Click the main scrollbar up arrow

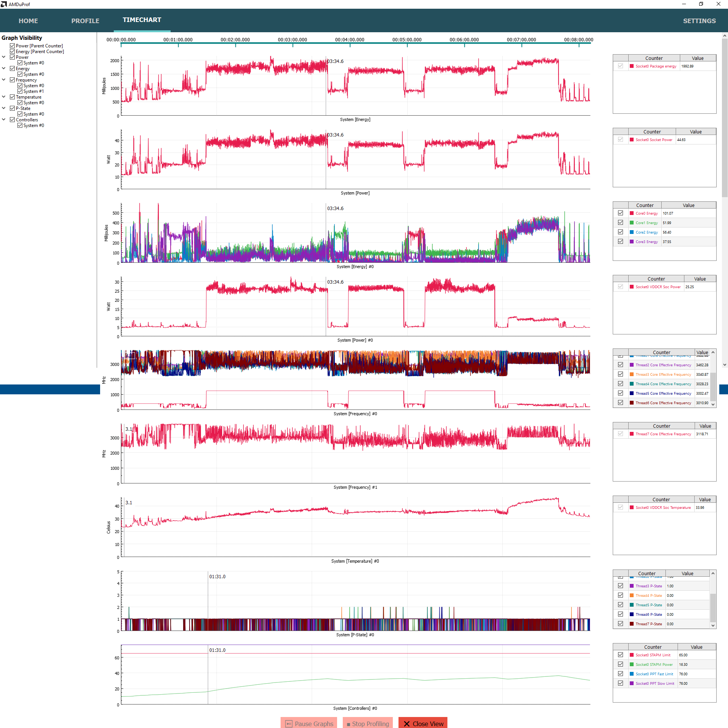tap(725, 36)
